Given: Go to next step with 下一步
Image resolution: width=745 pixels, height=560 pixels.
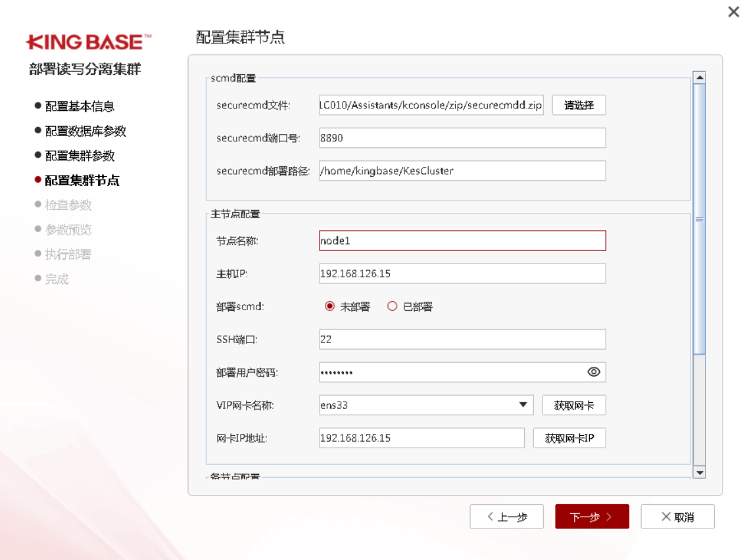Looking at the screenshot, I should pos(592,517).
